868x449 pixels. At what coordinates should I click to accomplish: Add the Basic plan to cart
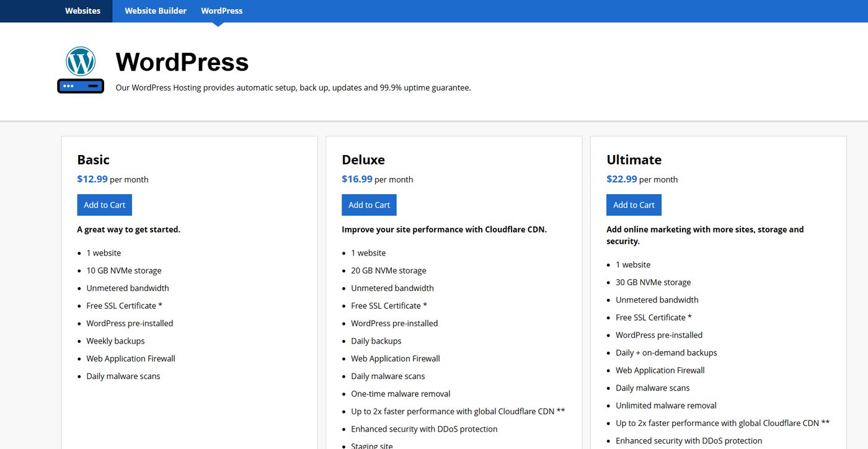coord(104,205)
